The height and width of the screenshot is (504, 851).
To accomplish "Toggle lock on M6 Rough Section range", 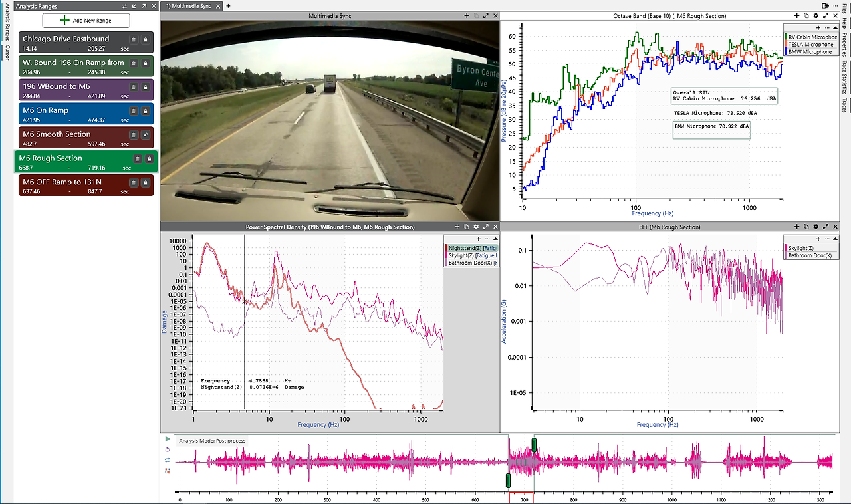I will click(149, 159).
